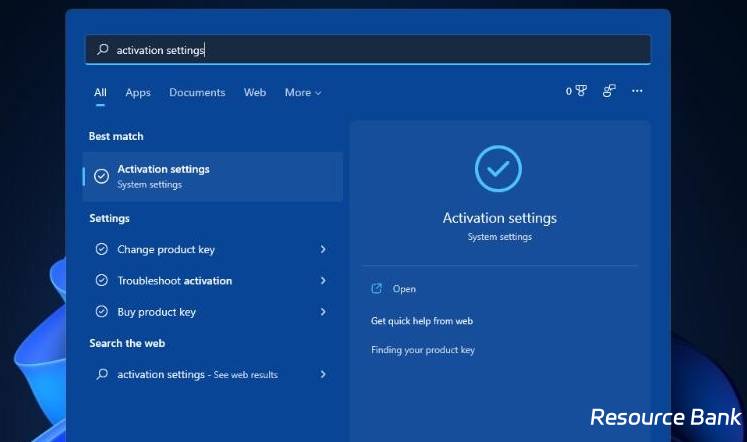
Task: Open the three-dot more options menu
Action: click(x=637, y=91)
